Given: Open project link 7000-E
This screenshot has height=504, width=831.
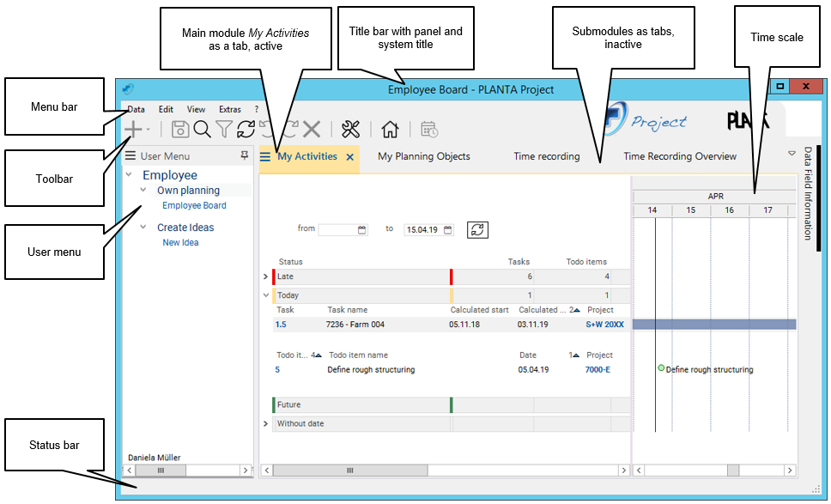Looking at the screenshot, I should 597,370.
